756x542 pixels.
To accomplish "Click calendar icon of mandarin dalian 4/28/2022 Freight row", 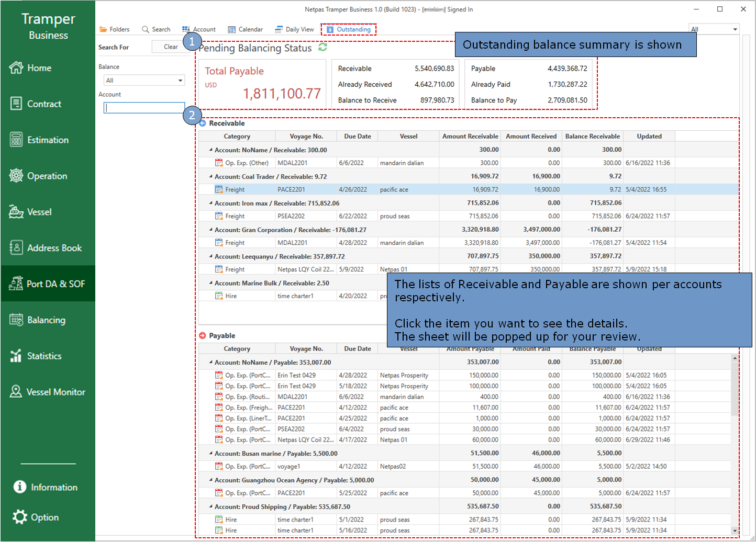I will click(219, 243).
